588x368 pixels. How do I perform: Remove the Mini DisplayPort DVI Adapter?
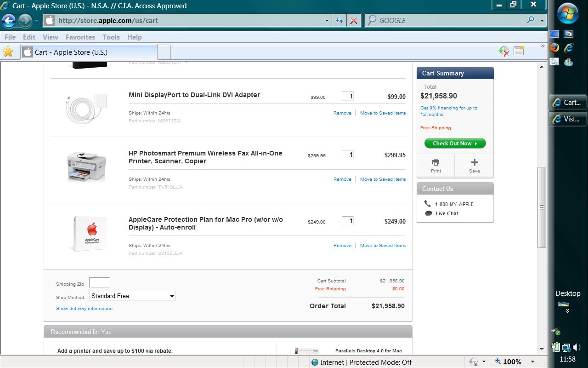pyautogui.click(x=342, y=113)
